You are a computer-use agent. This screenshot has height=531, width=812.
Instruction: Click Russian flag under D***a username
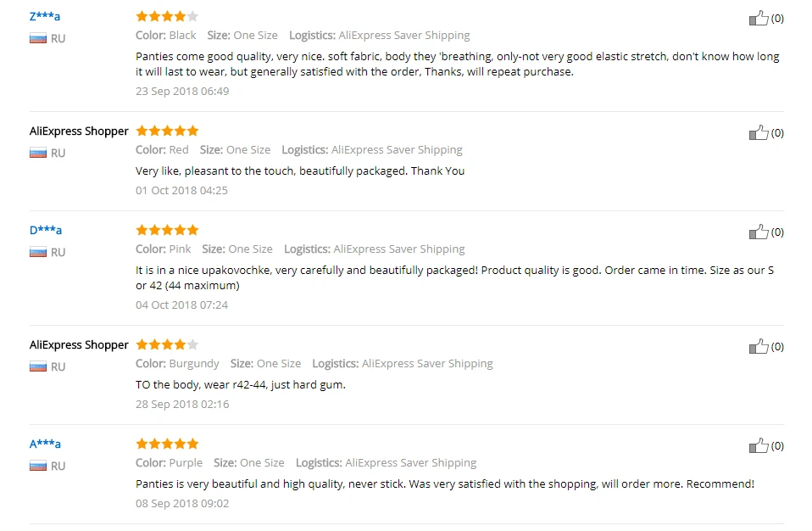(38, 252)
